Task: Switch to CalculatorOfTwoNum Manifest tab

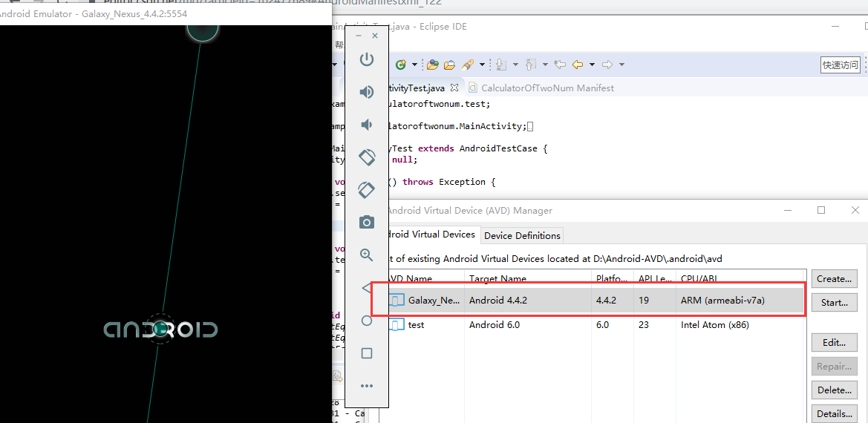Action: [541, 88]
